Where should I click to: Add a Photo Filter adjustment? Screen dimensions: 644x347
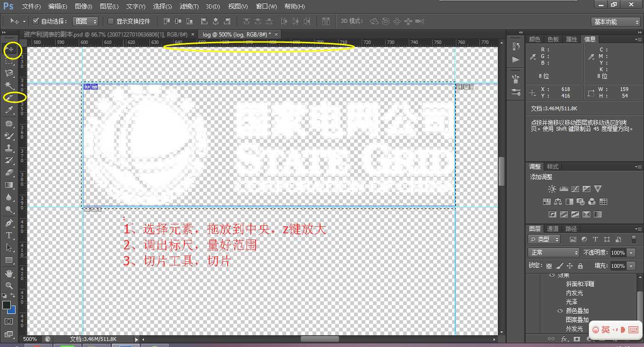coord(581,202)
